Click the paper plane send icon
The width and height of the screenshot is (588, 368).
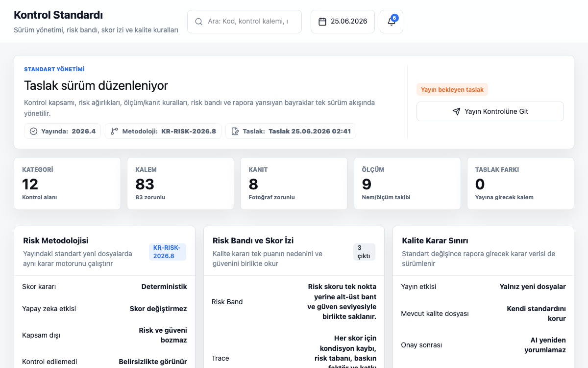(x=456, y=111)
